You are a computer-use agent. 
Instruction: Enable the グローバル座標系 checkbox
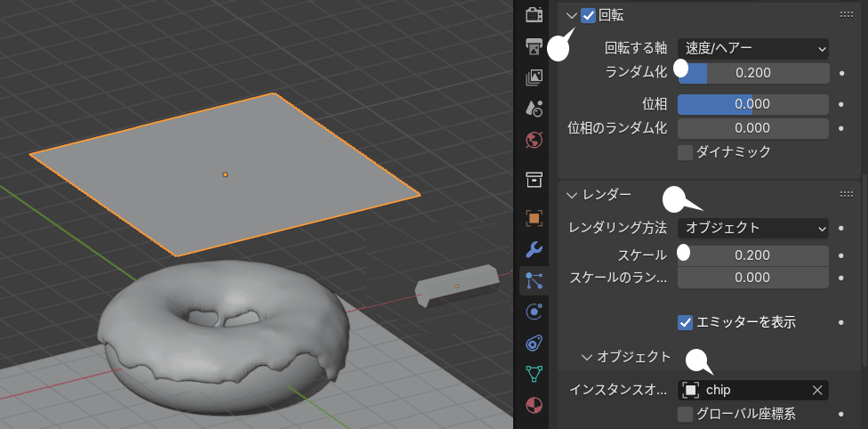coord(686,414)
